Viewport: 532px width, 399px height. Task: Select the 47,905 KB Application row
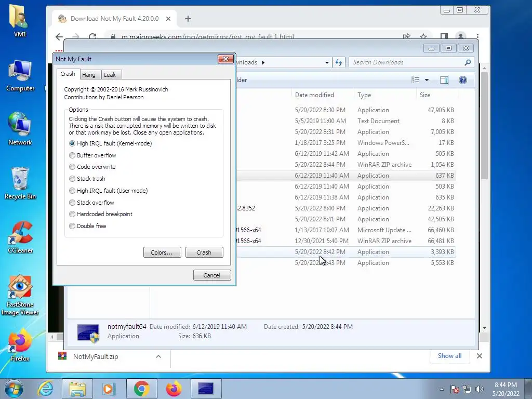346,110
